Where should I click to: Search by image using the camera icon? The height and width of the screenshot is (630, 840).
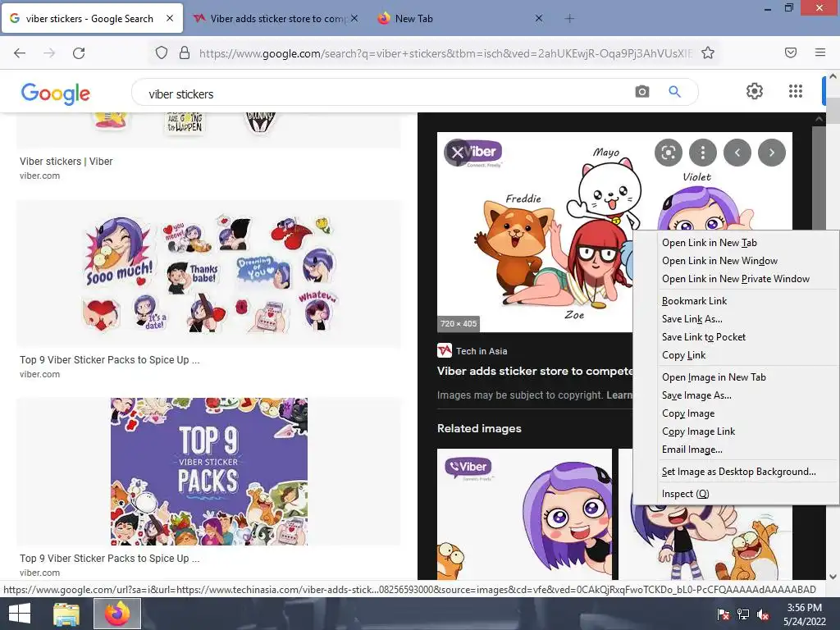tap(641, 92)
